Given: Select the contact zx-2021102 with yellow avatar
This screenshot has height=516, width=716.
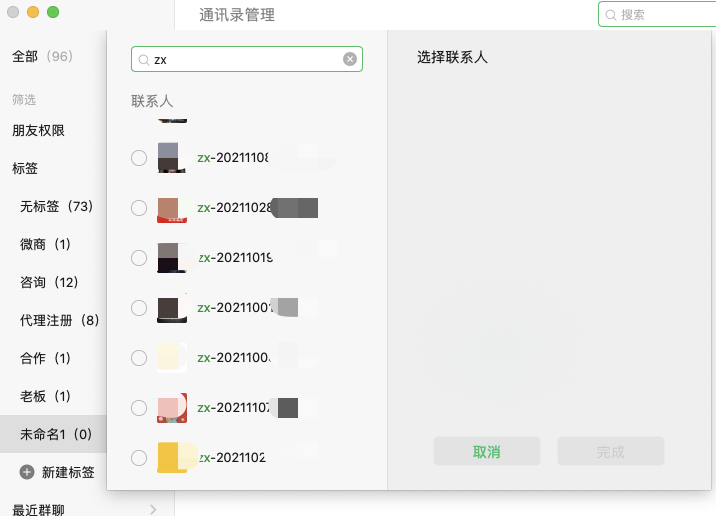Looking at the screenshot, I should 139,458.
